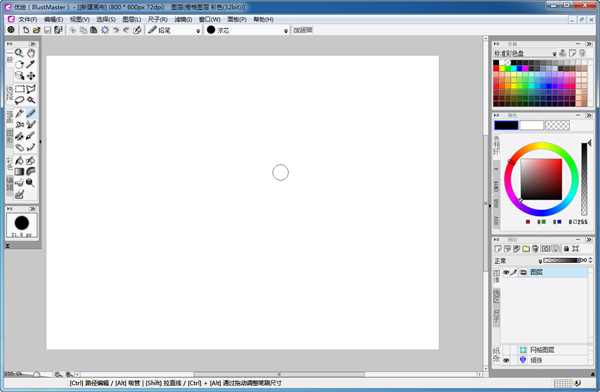
Task: Pick the move layer tool
Action: pos(31,76)
